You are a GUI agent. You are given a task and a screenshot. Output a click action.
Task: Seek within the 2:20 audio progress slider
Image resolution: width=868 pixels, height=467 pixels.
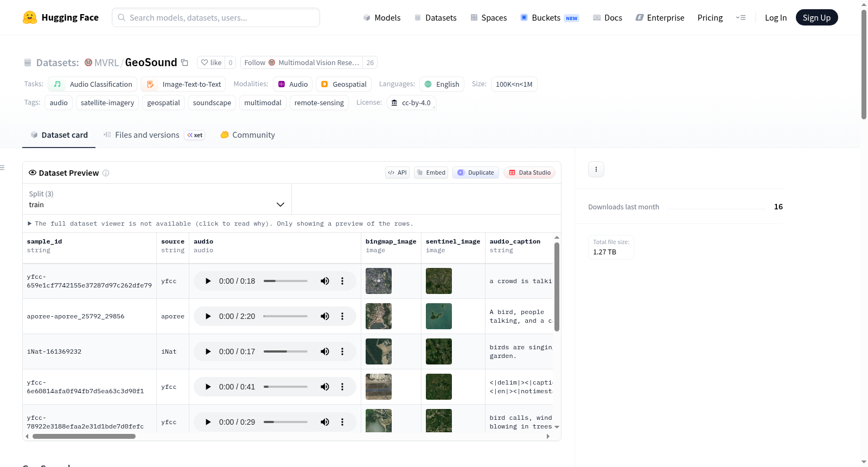tap(285, 316)
